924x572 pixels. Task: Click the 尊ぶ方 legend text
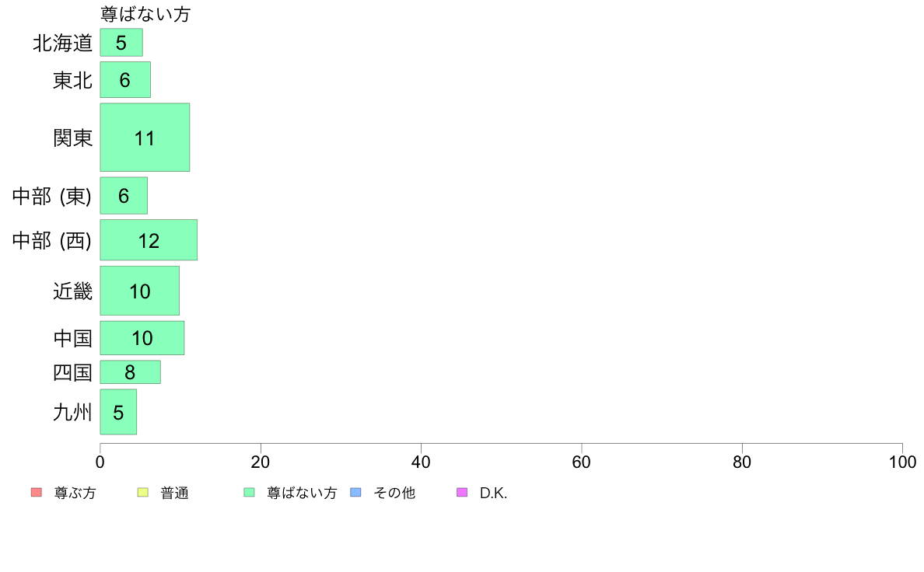point(75,493)
